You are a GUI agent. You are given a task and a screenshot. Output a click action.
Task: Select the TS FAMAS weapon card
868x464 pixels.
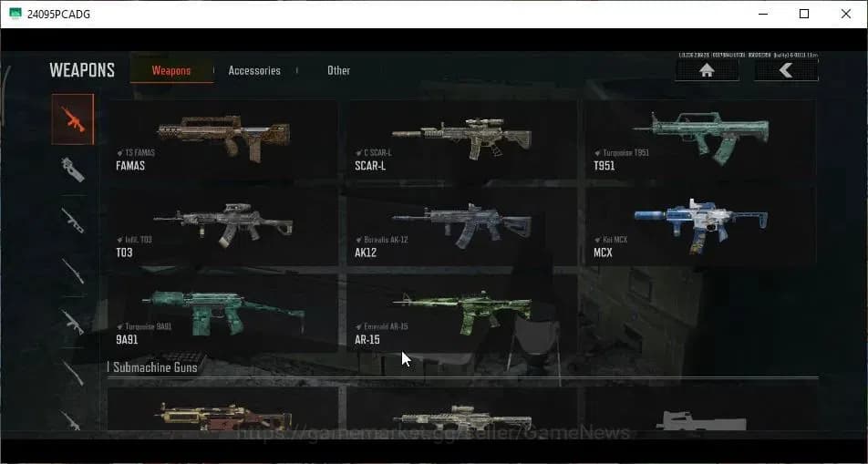(222, 139)
